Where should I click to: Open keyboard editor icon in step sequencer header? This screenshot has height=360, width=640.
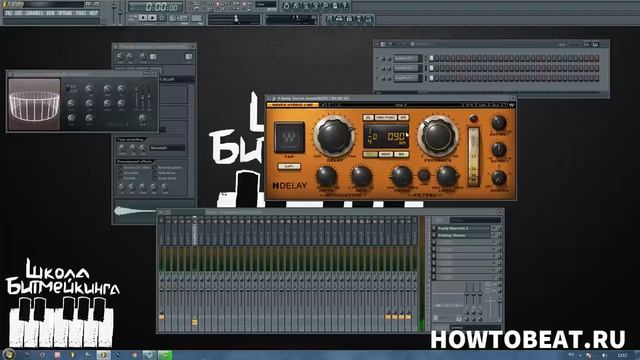click(x=587, y=44)
